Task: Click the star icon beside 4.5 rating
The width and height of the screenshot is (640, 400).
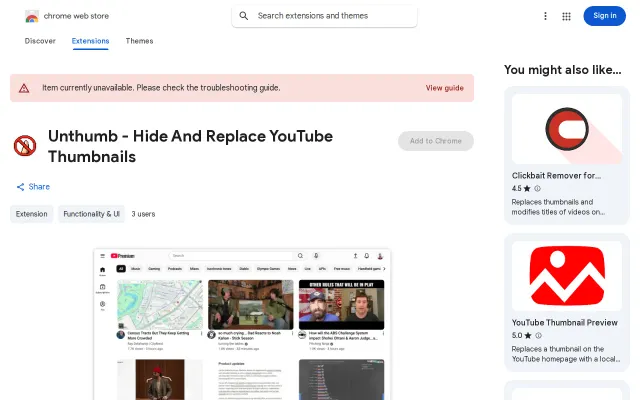Action: [x=527, y=189]
